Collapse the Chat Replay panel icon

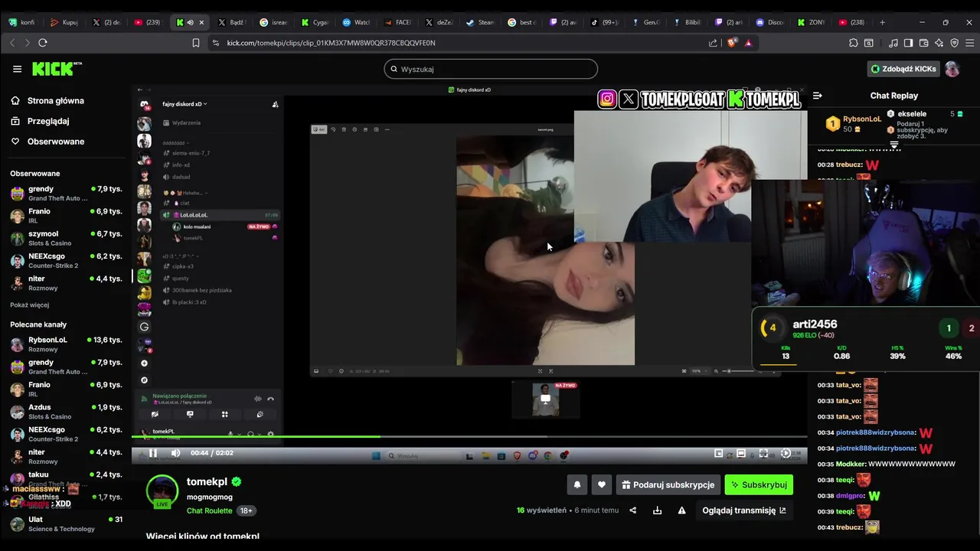pyautogui.click(x=817, y=96)
